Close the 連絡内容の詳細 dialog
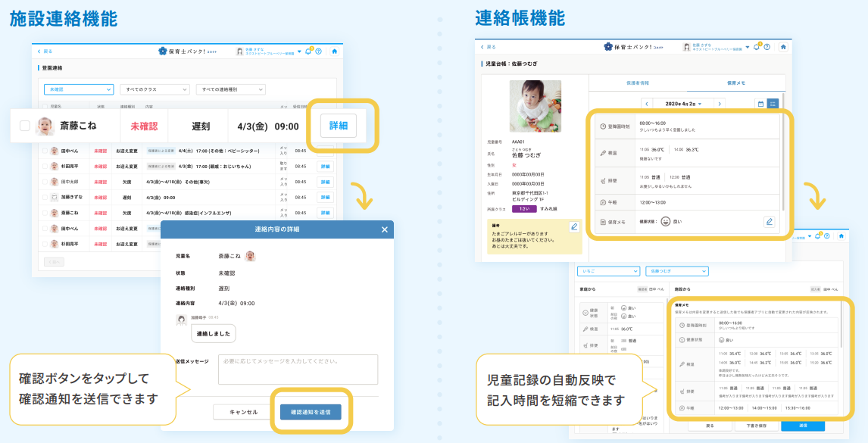 click(385, 229)
